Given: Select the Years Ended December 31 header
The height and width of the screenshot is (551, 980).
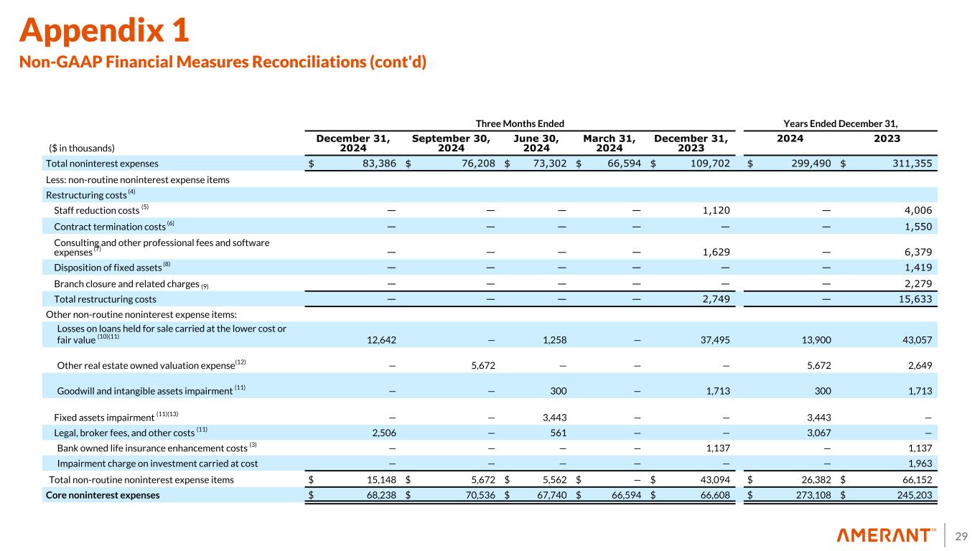Looking at the screenshot, I should tap(842, 123).
